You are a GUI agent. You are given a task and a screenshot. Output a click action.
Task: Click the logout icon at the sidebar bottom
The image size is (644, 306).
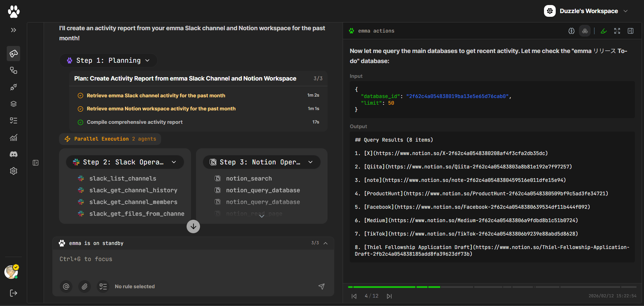click(13, 293)
